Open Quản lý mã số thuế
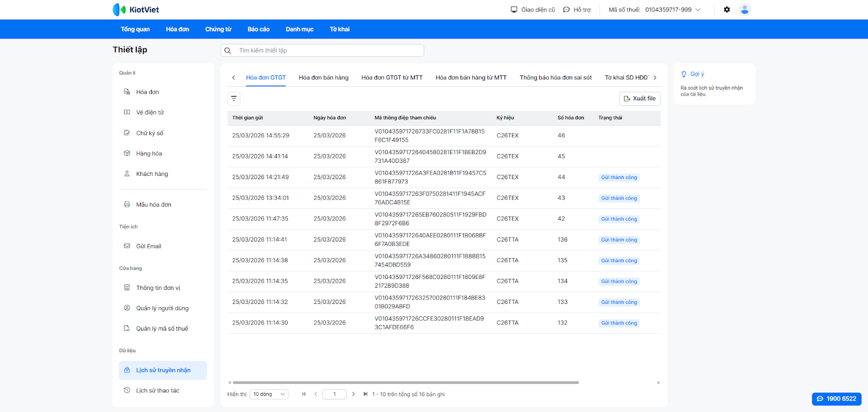Image resolution: width=868 pixels, height=412 pixels. point(162,328)
